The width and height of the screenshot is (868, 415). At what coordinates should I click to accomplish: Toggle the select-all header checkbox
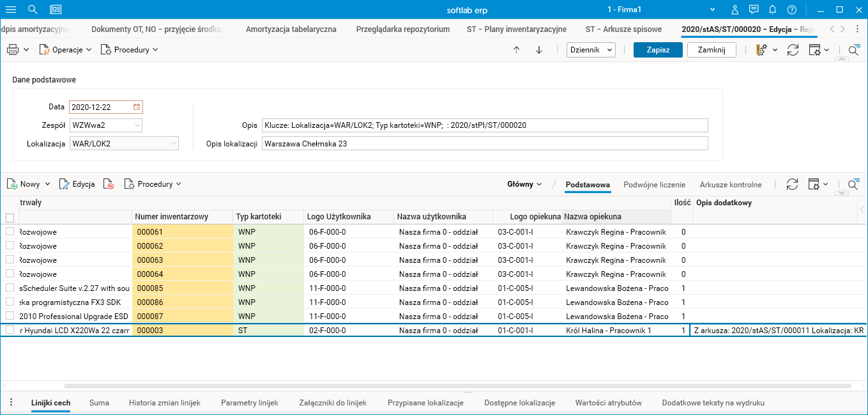[10, 217]
